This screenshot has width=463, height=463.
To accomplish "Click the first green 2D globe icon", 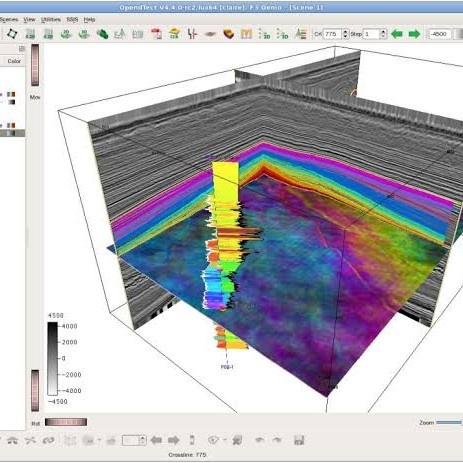I will click(x=66, y=34).
